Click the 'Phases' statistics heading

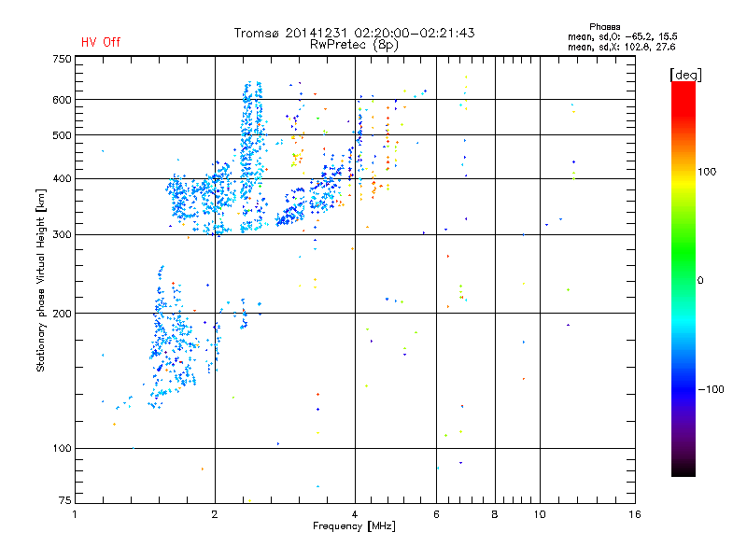pyautogui.click(x=604, y=27)
